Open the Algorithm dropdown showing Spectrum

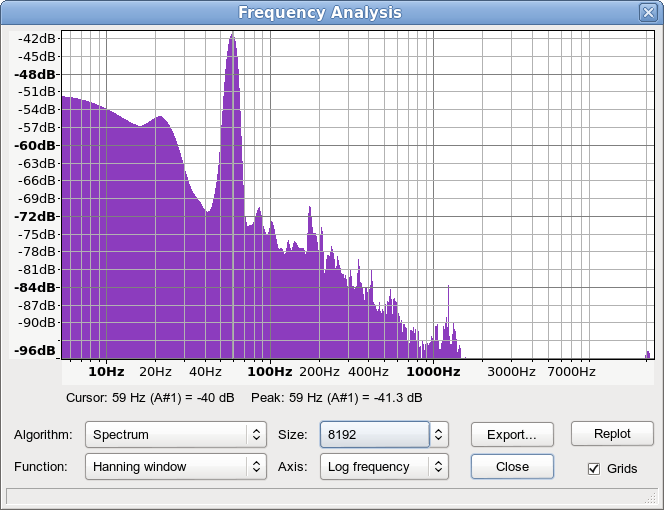175,435
